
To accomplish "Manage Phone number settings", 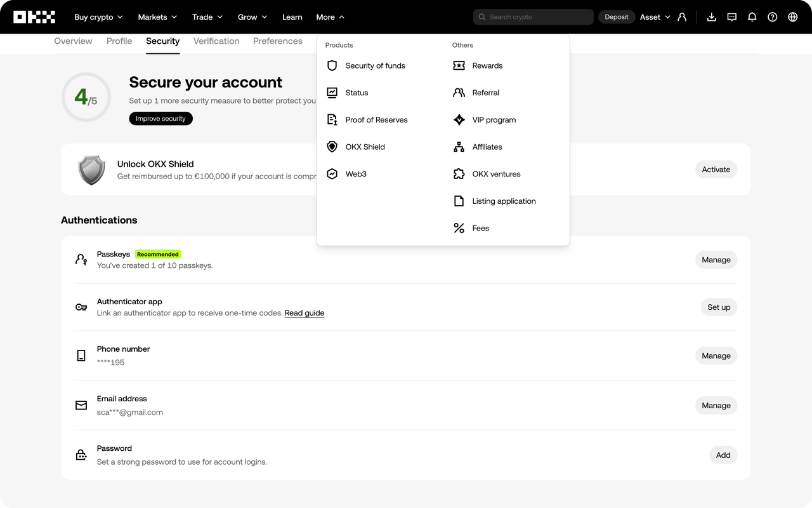I will pos(716,356).
